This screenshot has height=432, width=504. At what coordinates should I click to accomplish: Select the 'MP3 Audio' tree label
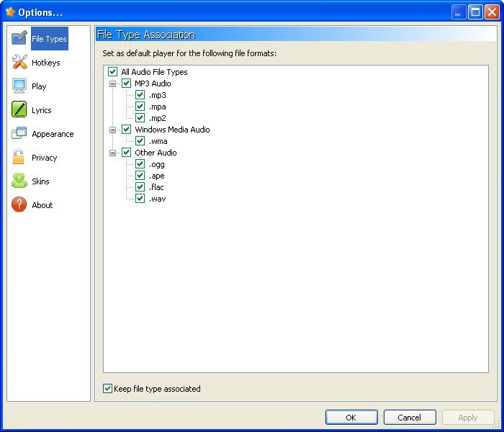(x=153, y=84)
